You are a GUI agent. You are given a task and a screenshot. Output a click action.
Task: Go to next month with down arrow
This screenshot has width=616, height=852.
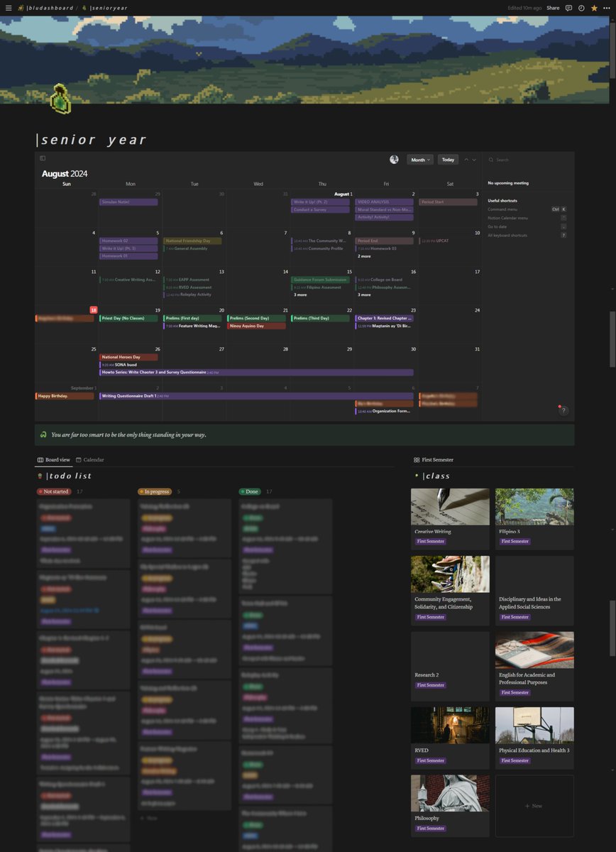(475, 160)
